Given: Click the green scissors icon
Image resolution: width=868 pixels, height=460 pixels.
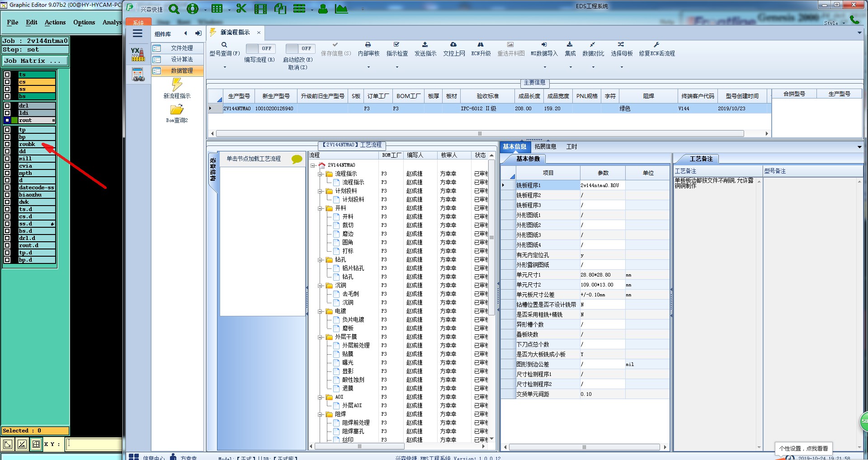Looking at the screenshot, I should [x=241, y=9].
